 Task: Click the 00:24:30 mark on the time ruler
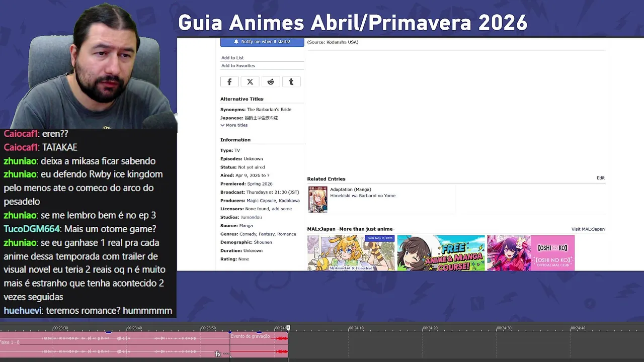click(504, 328)
